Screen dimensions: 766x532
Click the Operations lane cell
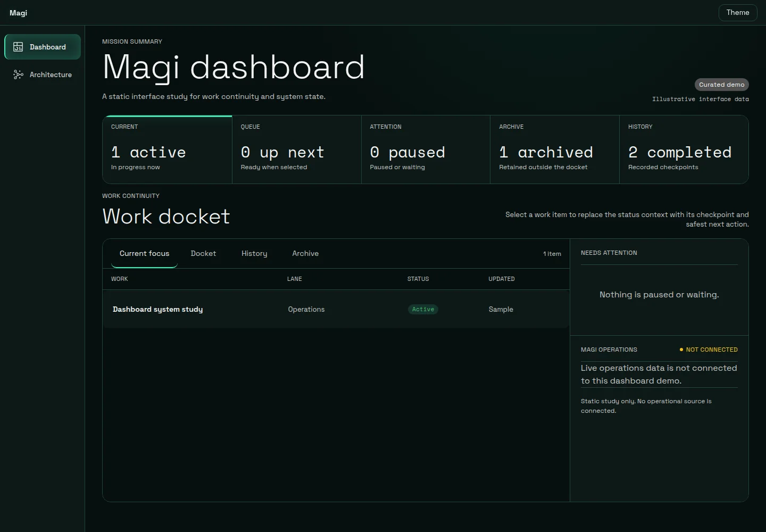pos(306,309)
